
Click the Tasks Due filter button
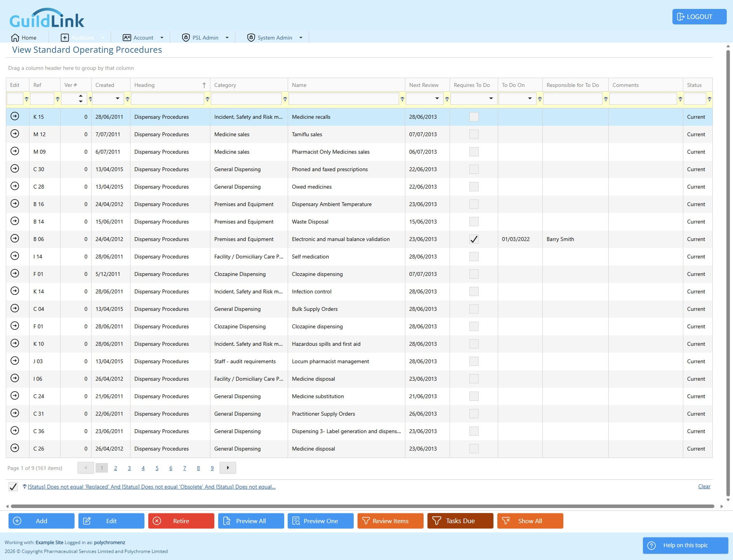click(x=460, y=521)
